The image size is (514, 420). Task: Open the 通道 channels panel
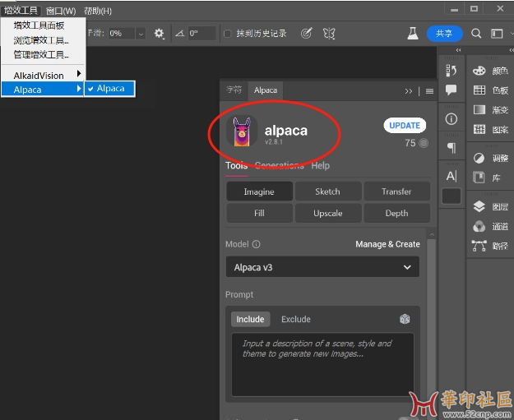click(490, 226)
